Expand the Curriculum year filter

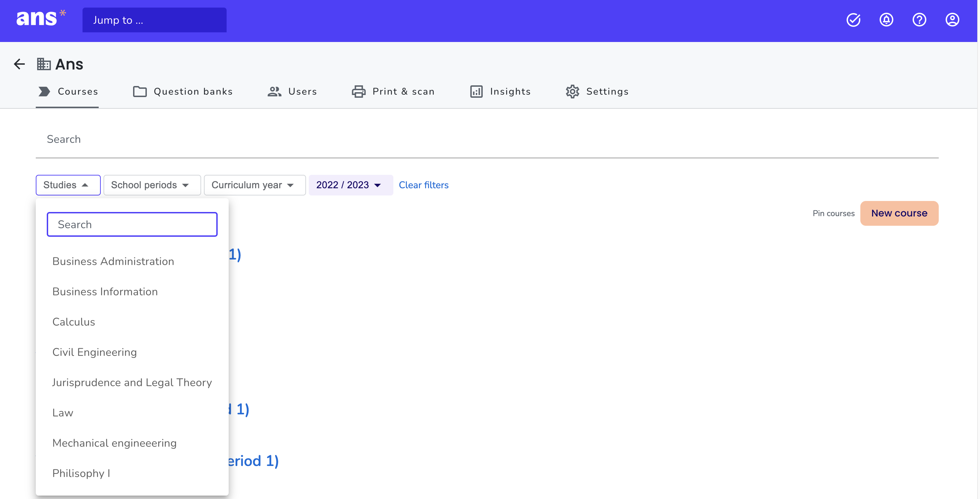tap(255, 185)
